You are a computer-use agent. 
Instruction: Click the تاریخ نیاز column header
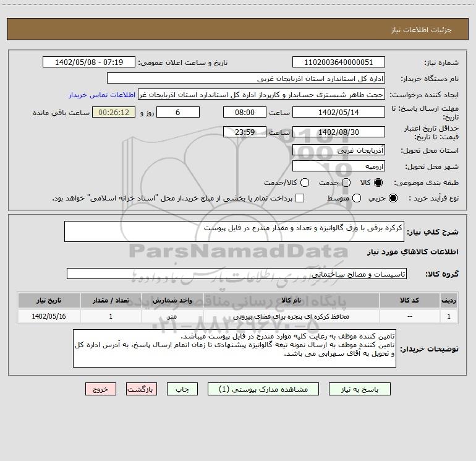tap(49, 300)
